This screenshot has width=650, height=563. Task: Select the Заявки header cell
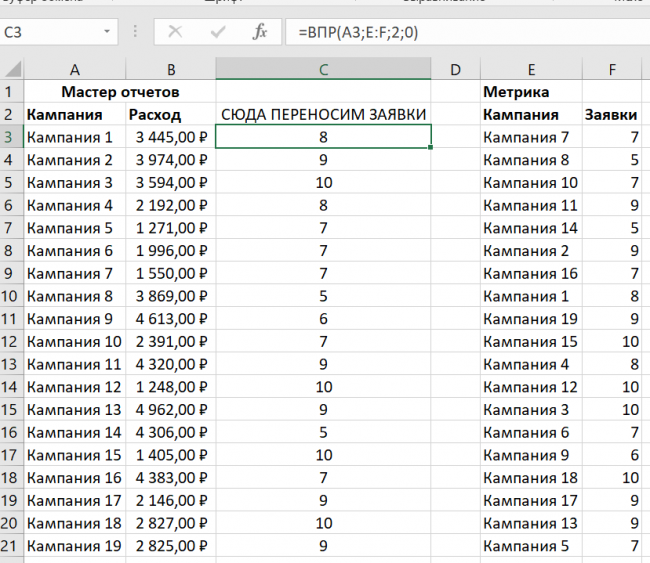click(x=612, y=115)
